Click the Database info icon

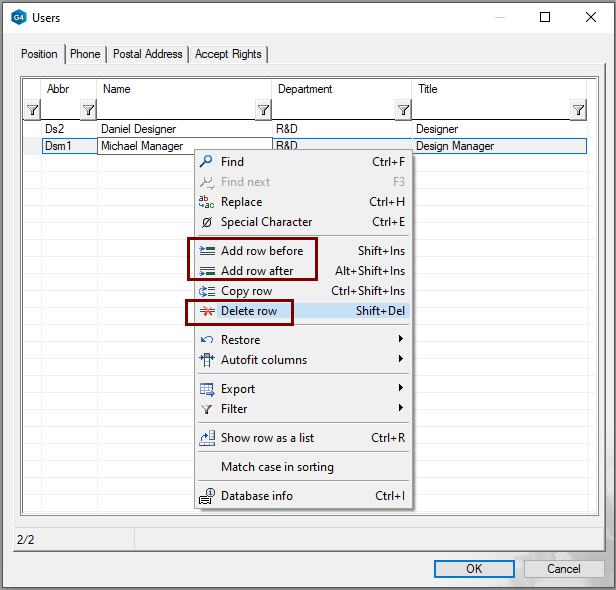(x=207, y=496)
